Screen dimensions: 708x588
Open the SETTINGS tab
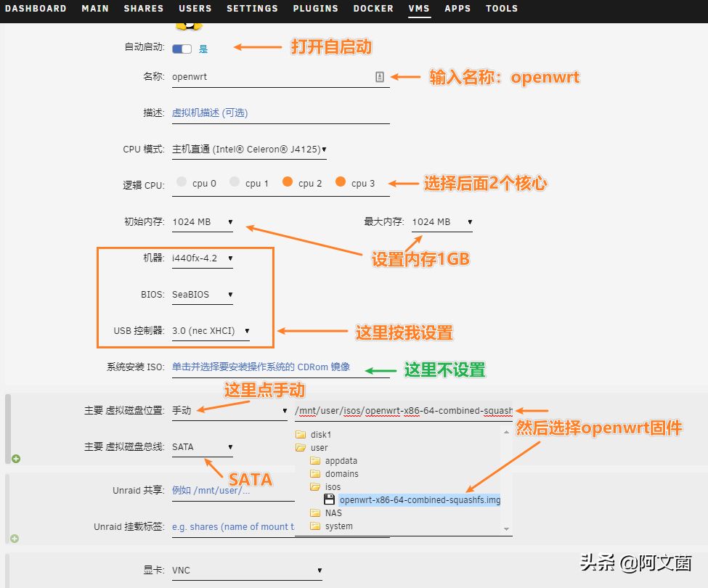click(x=252, y=9)
